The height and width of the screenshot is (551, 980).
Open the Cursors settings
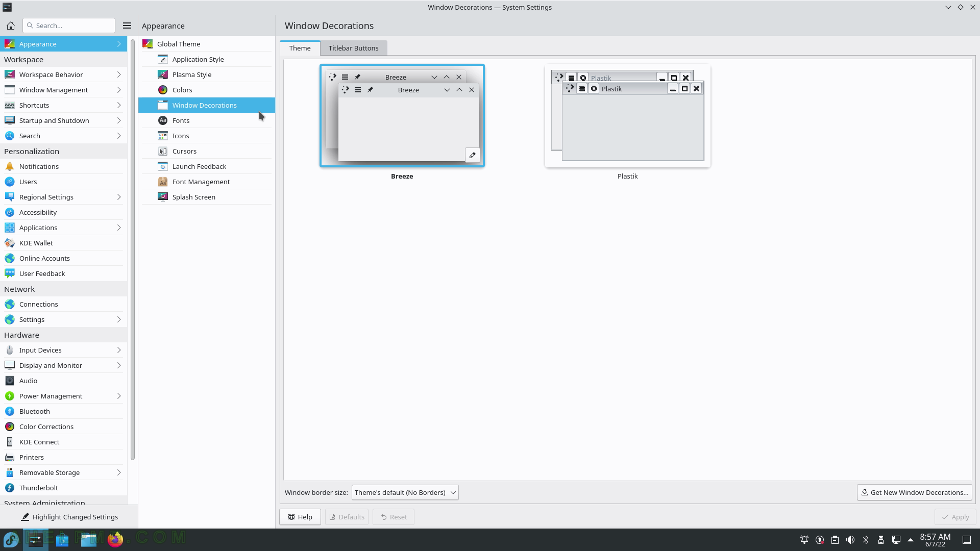(207, 151)
